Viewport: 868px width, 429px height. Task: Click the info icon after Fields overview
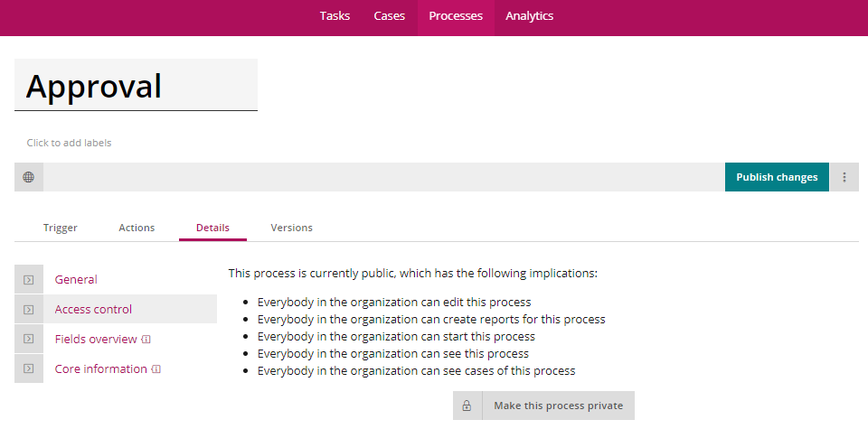tap(146, 340)
